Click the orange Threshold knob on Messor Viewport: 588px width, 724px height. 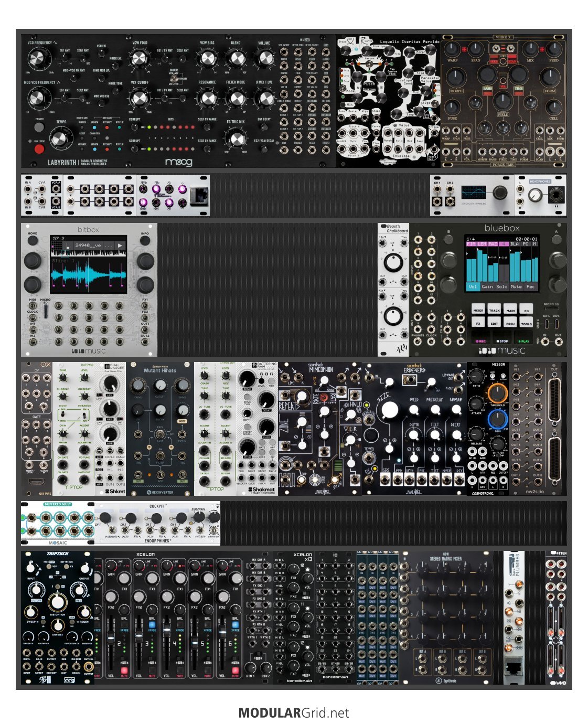click(497, 392)
